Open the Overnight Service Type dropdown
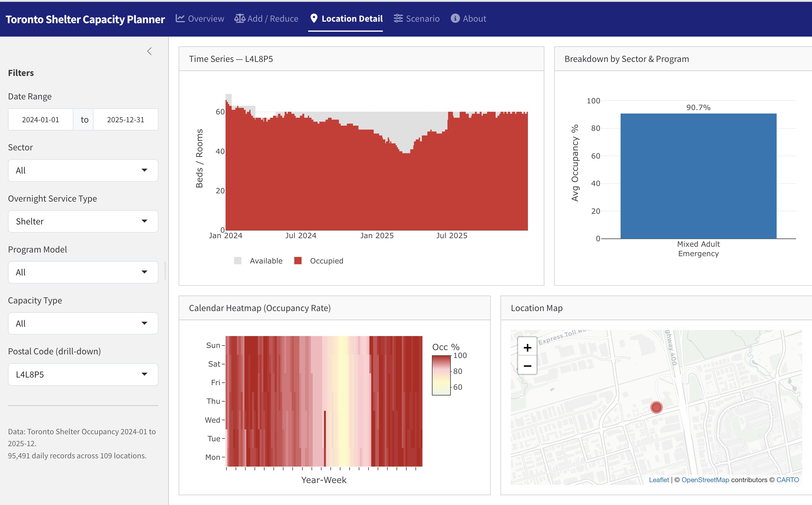This screenshot has width=812, height=505. coord(83,221)
